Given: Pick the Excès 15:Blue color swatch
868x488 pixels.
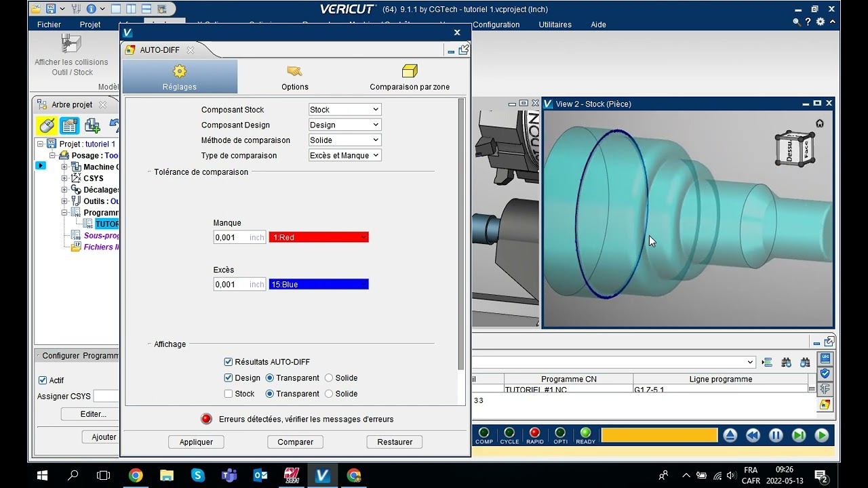Looking at the screenshot, I should pos(319,285).
